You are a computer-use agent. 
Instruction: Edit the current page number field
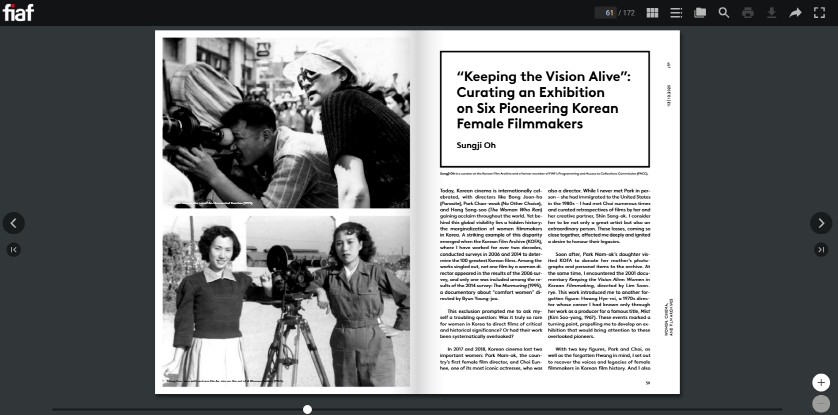coord(606,13)
